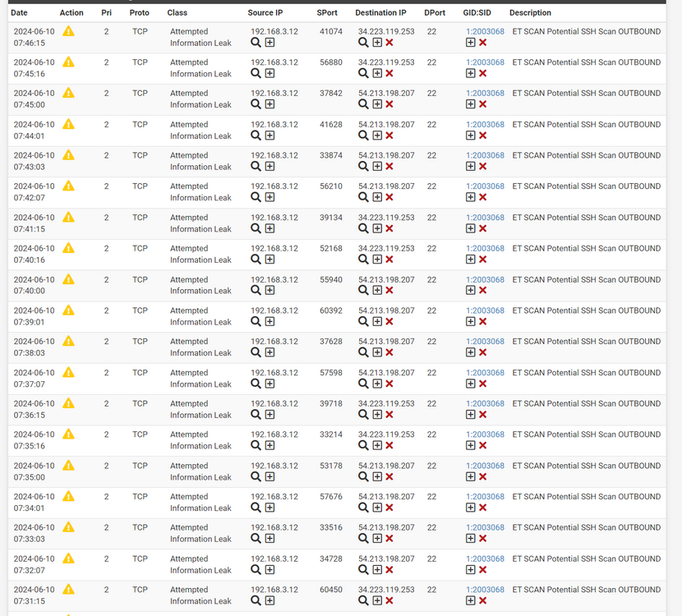Click destination IP red X in 07:41:15 row
The width and height of the screenshot is (682, 616).
coord(389,228)
